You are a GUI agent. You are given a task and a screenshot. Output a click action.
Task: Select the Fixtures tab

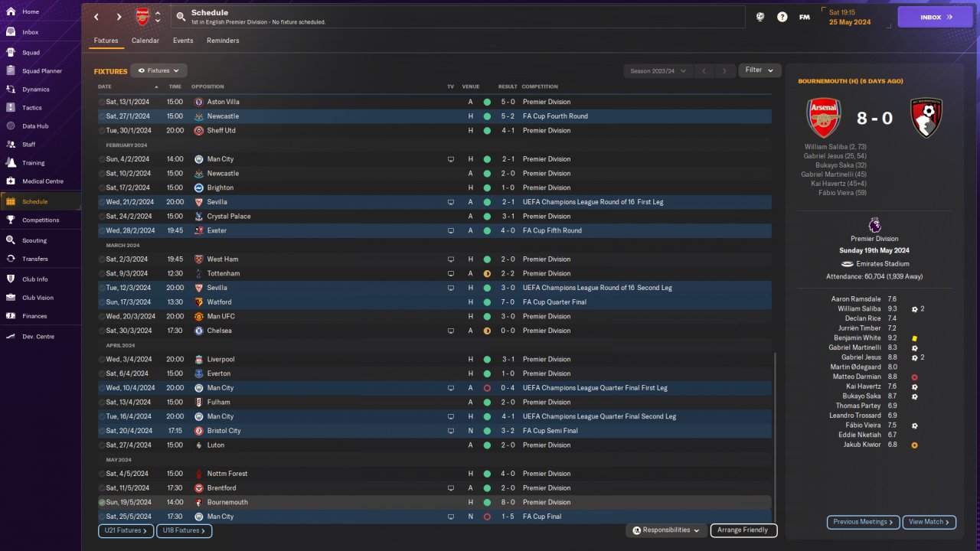click(106, 41)
